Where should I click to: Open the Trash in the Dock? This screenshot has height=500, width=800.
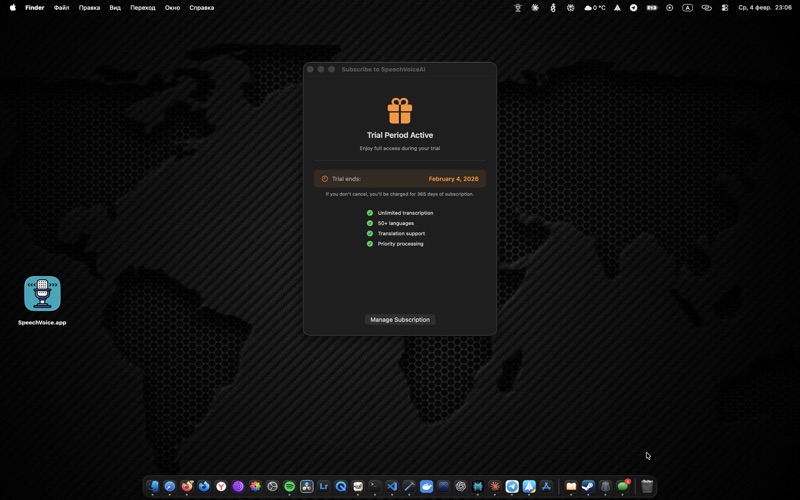click(x=647, y=486)
